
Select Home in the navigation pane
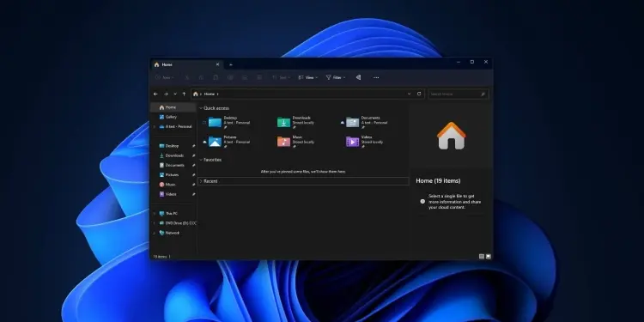pos(173,107)
